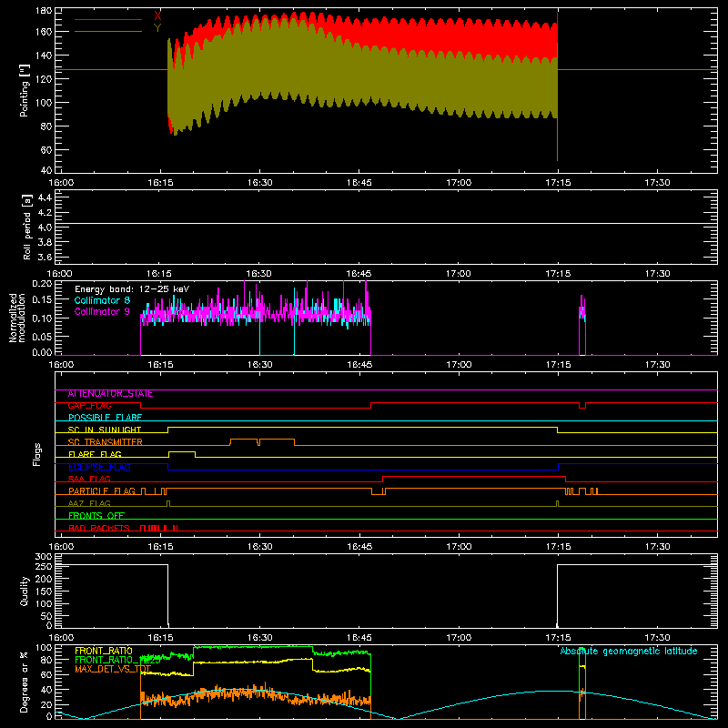Click 17:30 time label beneath Flags plot
728x728 pixels.
click(x=657, y=547)
